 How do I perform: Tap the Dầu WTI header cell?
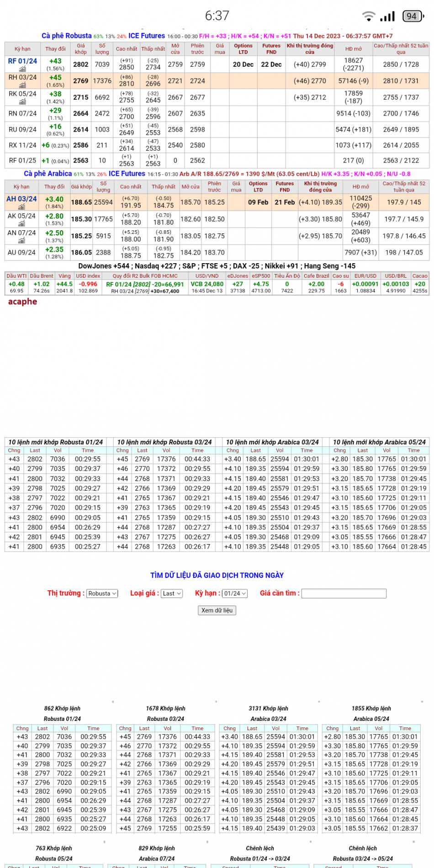point(16,276)
